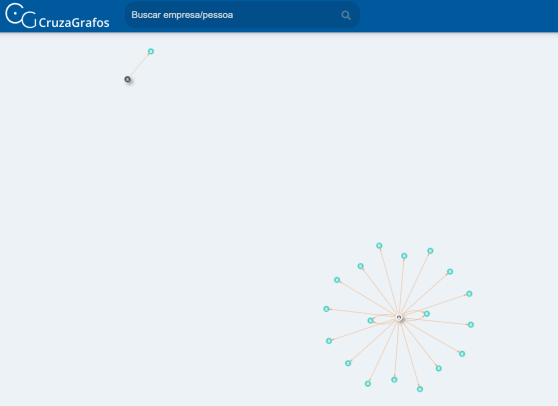
Task: Click the rightmost teal node of the star cluster
Action: [x=471, y=325]
